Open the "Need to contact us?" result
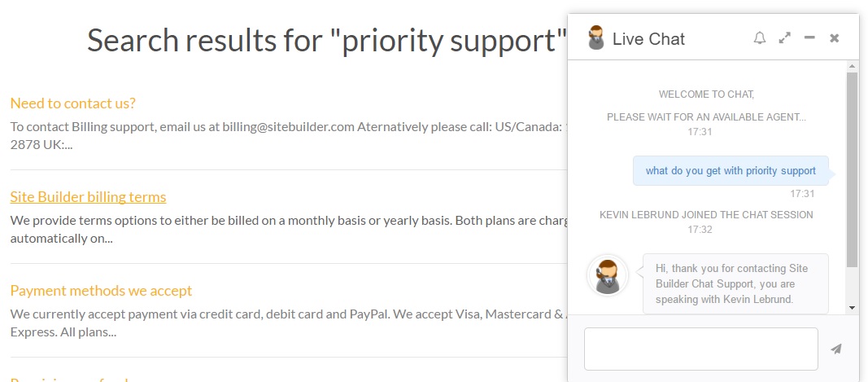This screenshot has width=868, height=382. 73,103
